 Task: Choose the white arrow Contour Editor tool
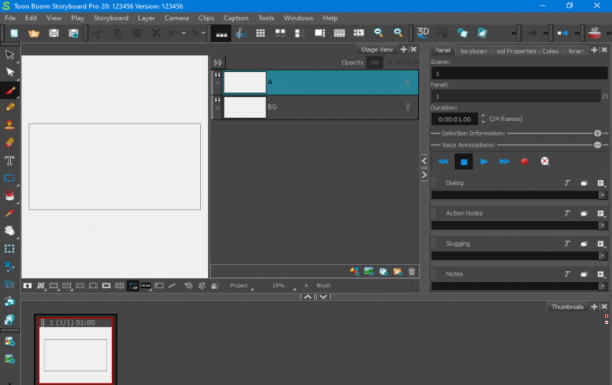coord(10,72)
